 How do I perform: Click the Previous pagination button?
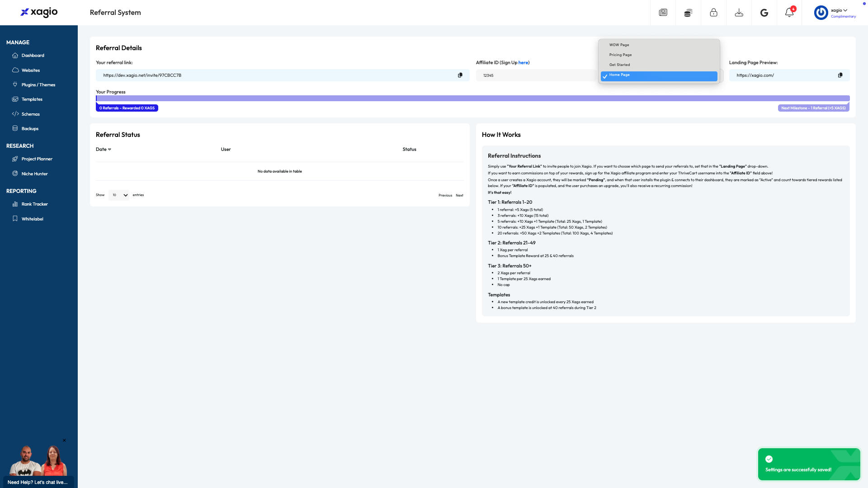click(445, 196)
